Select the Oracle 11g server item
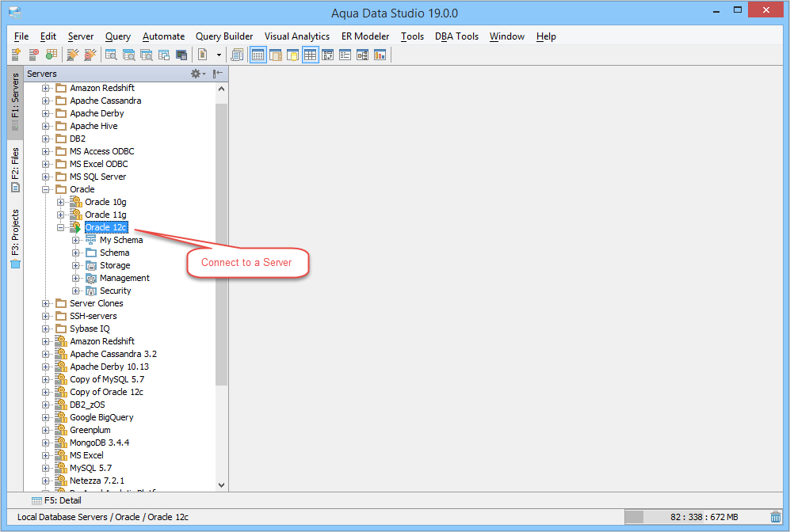Viewport: 790px width, 532px height. [x=105, y=215]
